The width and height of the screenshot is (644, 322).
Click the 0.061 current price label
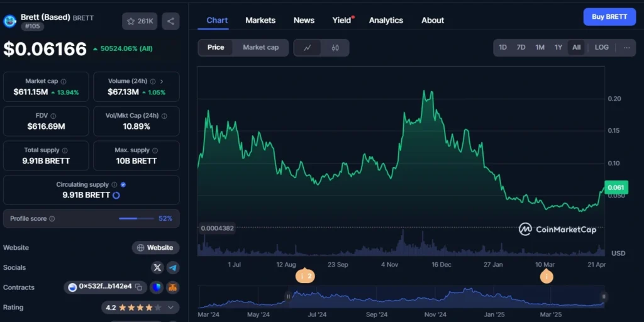point(616,187)
